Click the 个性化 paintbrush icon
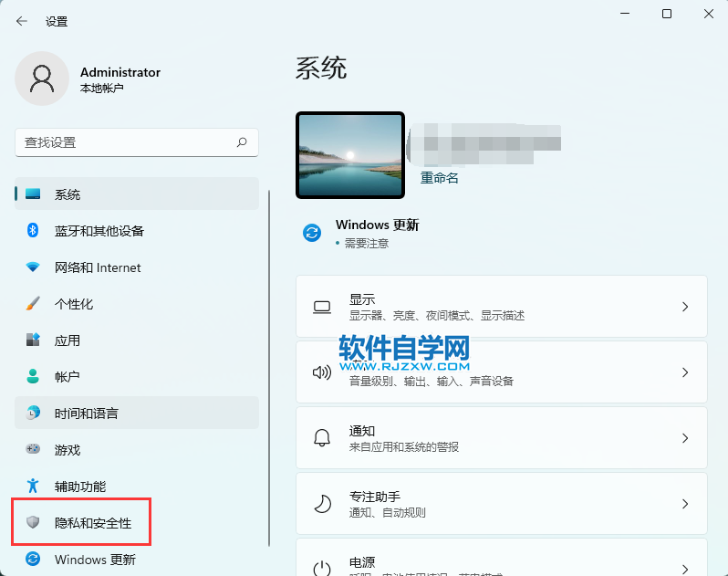The height and width of the screenshot is (576, 728). pos(33,304)
